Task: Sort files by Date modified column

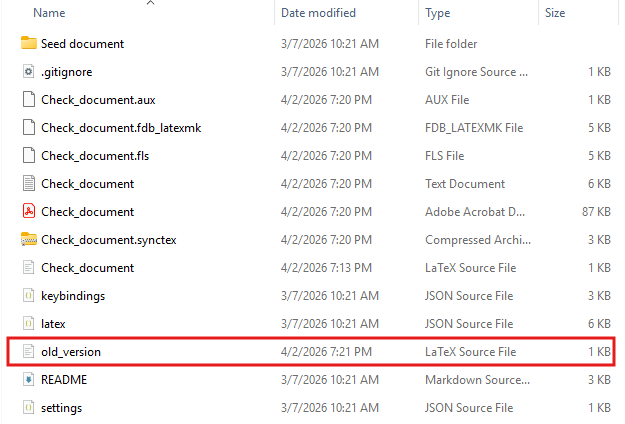Action: [x=318, y=13]
